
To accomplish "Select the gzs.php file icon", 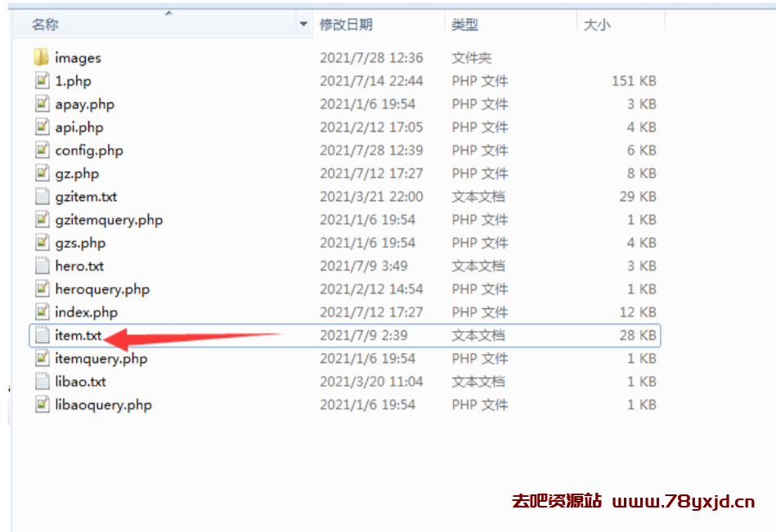I will [x=42, y=243].
